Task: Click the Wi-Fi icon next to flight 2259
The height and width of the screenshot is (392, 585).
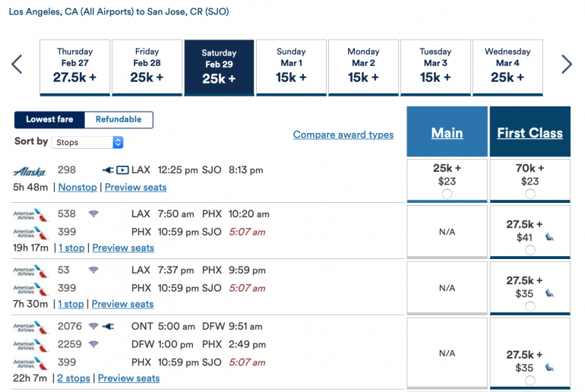Action: (93, 344)
